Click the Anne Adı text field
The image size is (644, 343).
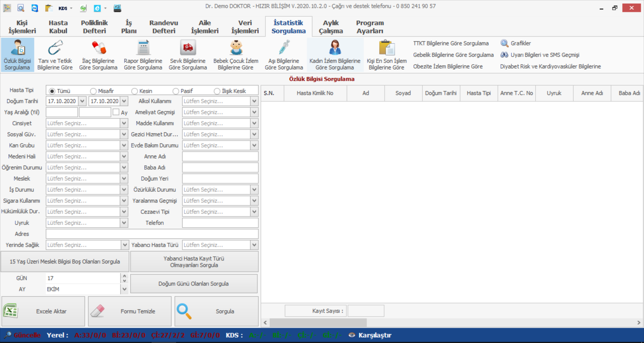pyautogui.click(x=220, y=157)
